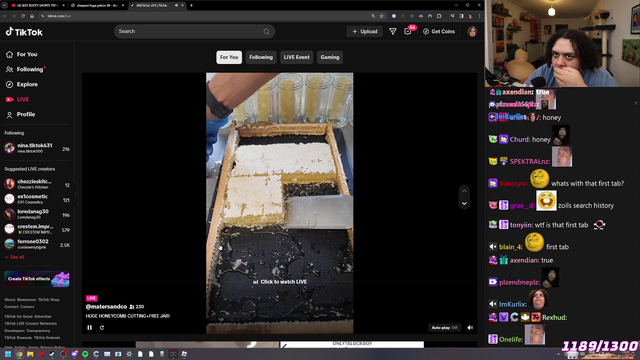640x360 pixels.
Task: Open a new browser tab
Action: (x=191, y=5)
